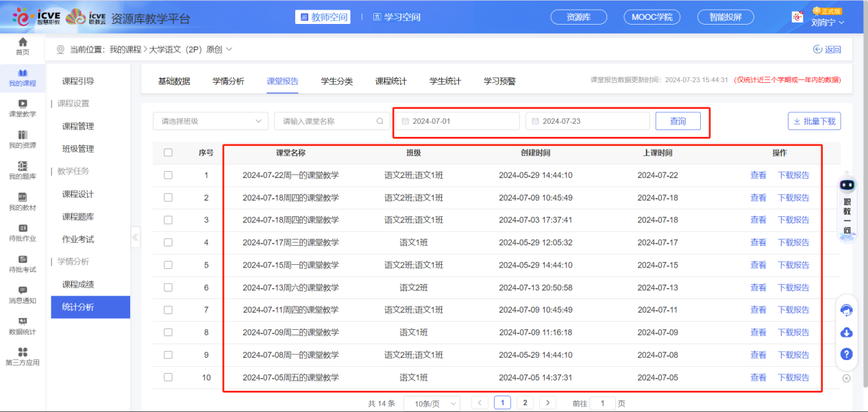Click the floating help question-mark icon
This screenshot has width=868, height=412.
pyautogui.click(x=847, y=354)
